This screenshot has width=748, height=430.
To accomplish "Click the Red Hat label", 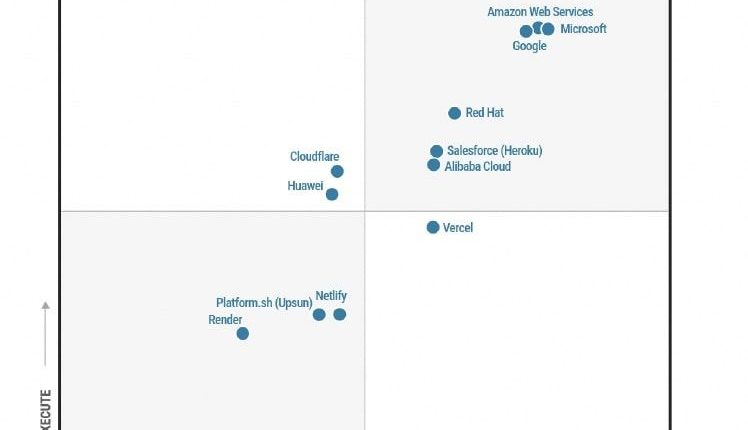I will click(x=485, y=113).
